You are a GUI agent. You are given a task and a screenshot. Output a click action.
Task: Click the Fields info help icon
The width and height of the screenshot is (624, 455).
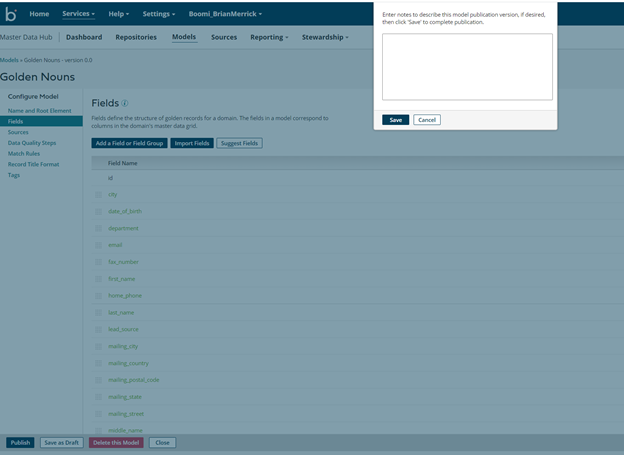tap(125, 103)
